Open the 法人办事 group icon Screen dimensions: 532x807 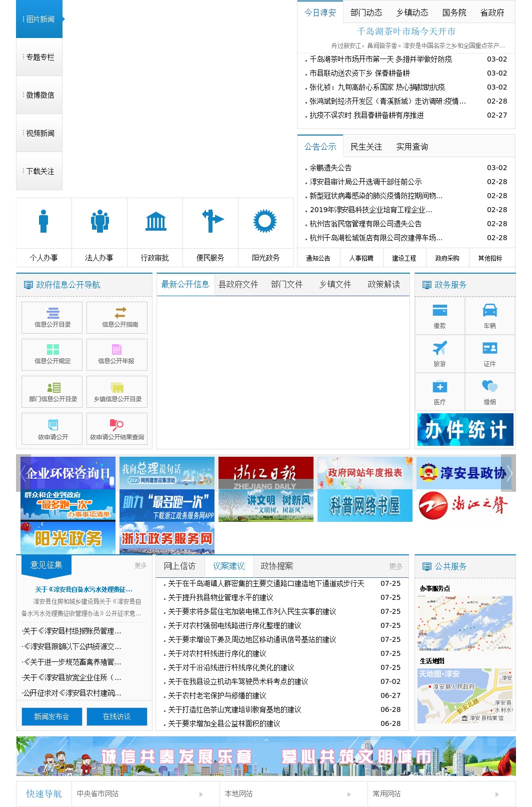point(99,221)
